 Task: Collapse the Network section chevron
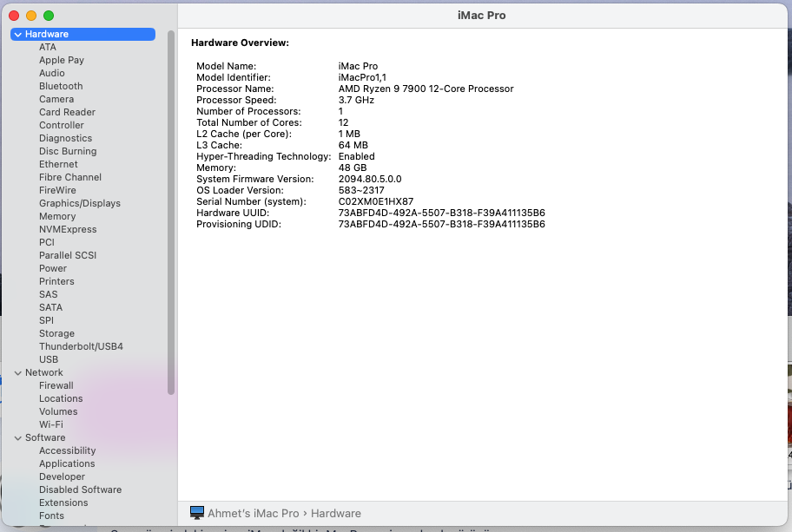18,373
